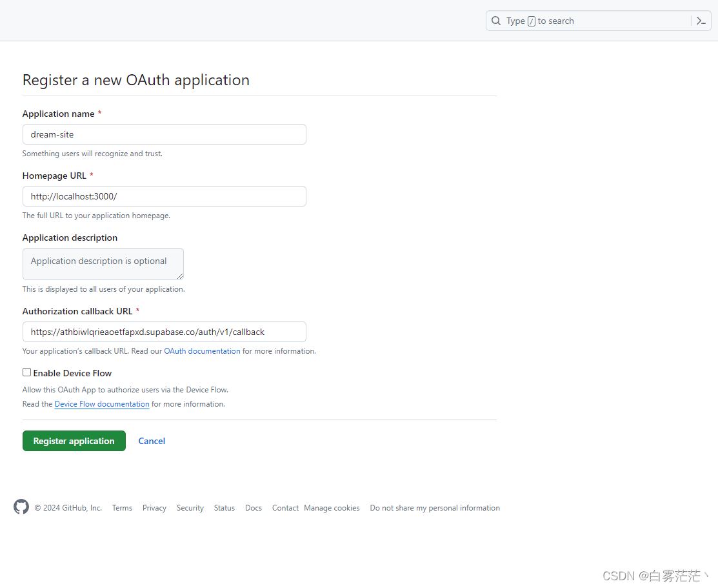Click the search magnifying glass icon

(x=495, y=20)
